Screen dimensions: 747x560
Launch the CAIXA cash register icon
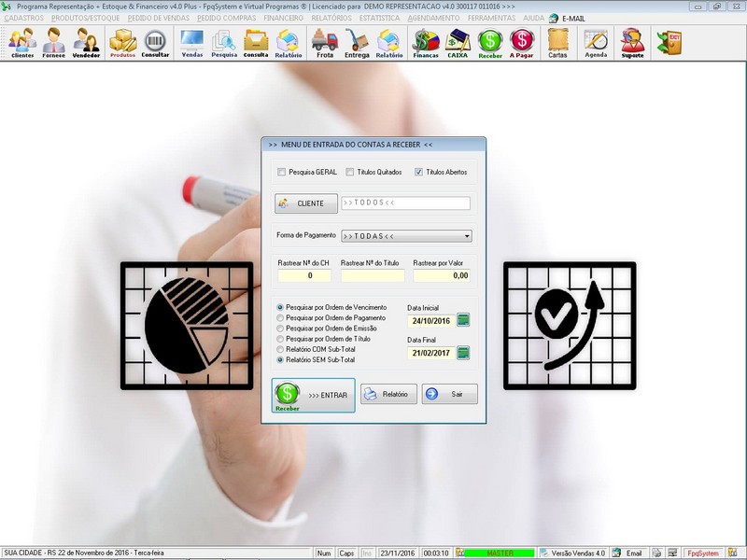[x=458, y=42]
